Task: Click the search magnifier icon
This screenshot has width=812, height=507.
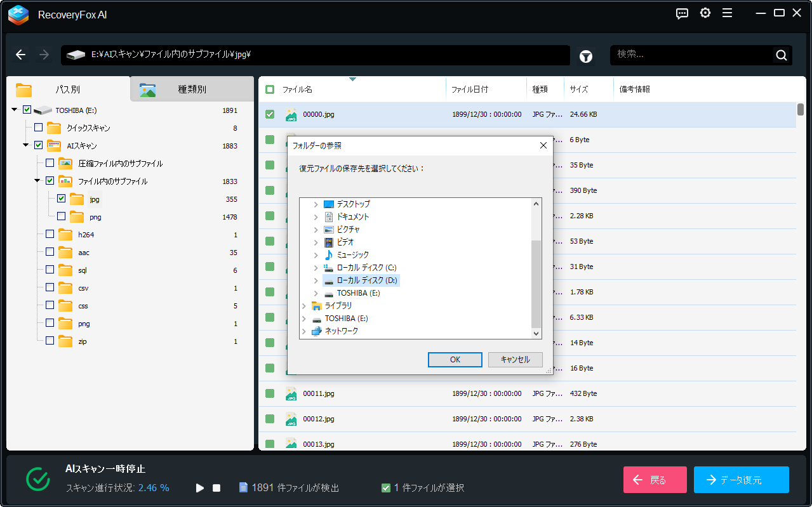Action: click(781, 55)
